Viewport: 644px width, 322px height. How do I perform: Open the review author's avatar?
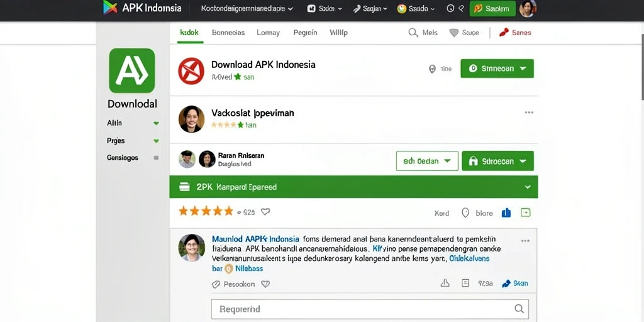(191, 248)
